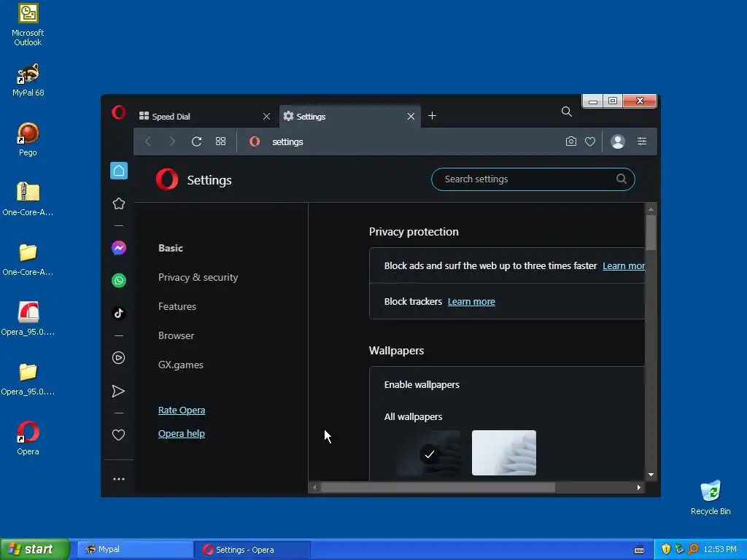Open Features settings section
Screen dimensions: 747x560
coord(177,306)
